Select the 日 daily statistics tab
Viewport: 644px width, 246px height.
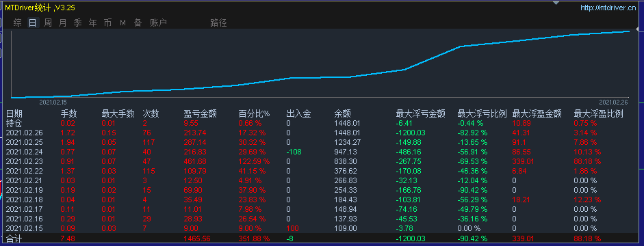[x=32, y=23]
